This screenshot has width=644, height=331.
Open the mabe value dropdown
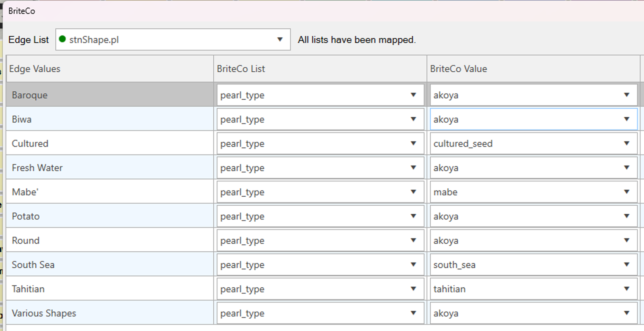(626, 192)
